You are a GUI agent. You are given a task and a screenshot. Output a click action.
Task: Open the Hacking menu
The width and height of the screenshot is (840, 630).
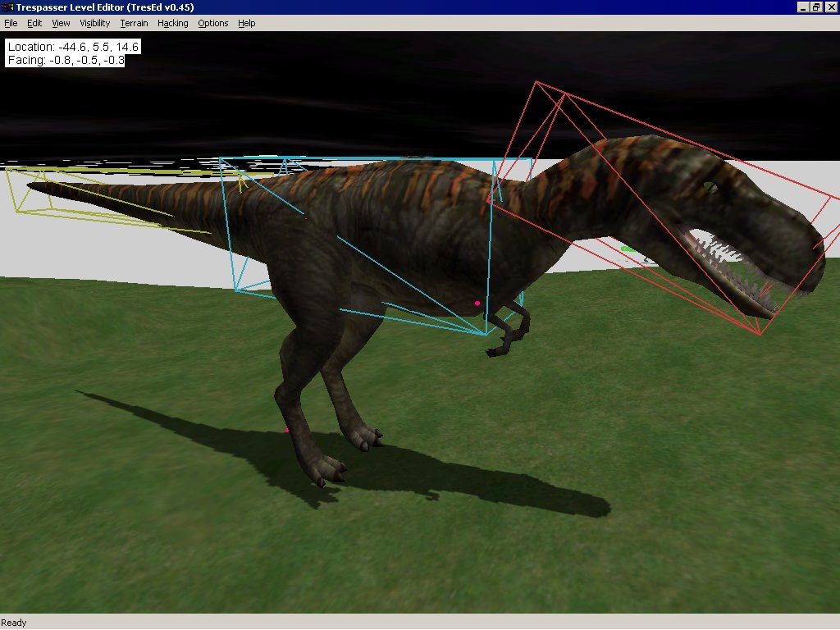pos(172,23)
